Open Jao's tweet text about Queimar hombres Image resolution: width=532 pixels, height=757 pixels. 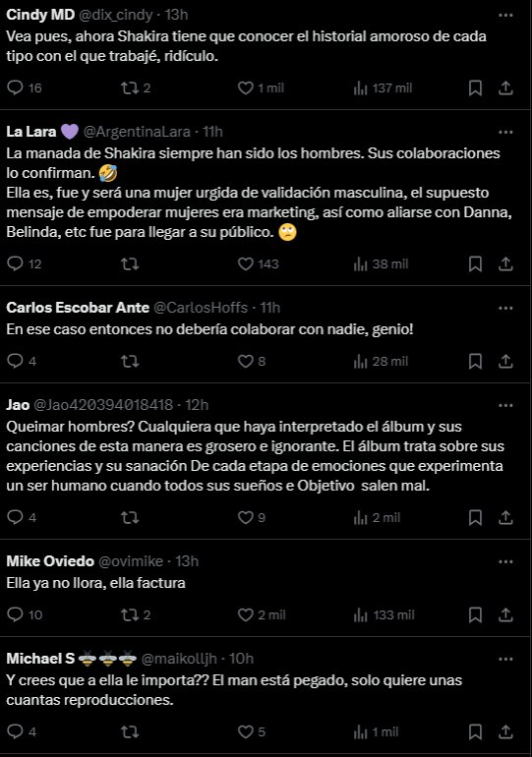(255, 456)
